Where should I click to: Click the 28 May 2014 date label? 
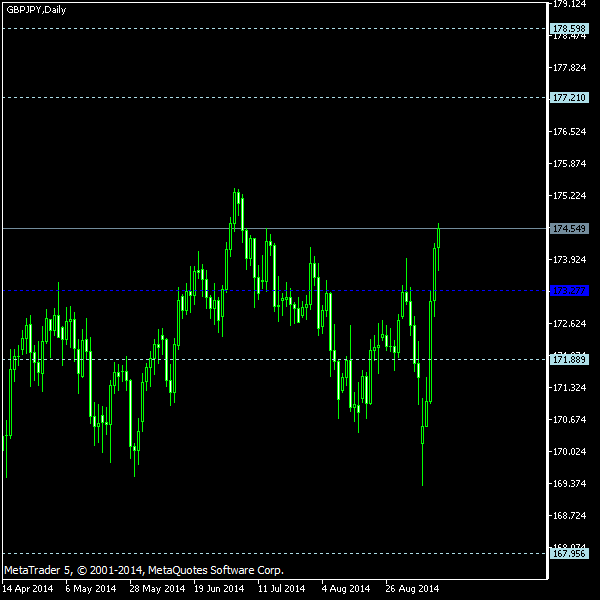pyautogui.click(x=157, y=589)
